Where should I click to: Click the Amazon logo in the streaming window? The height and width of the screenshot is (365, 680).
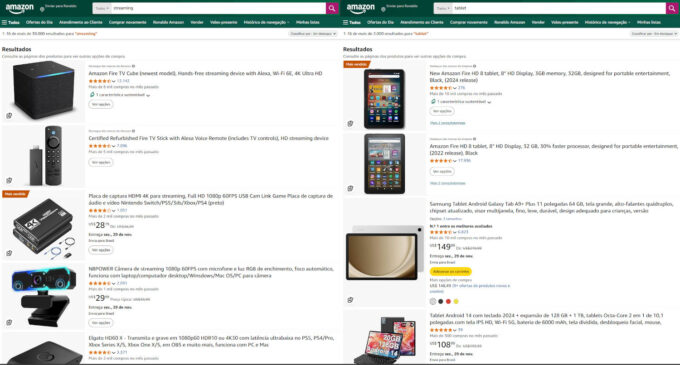(x=20, y=8)
